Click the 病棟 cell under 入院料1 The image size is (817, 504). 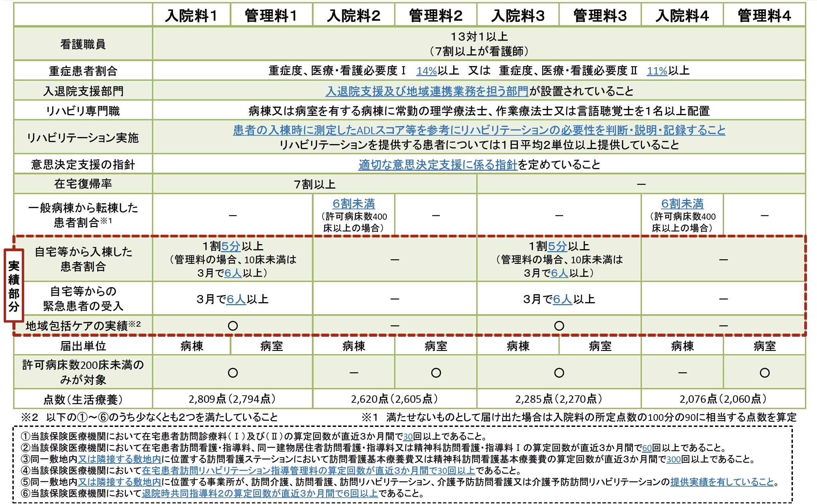point(192,346)
